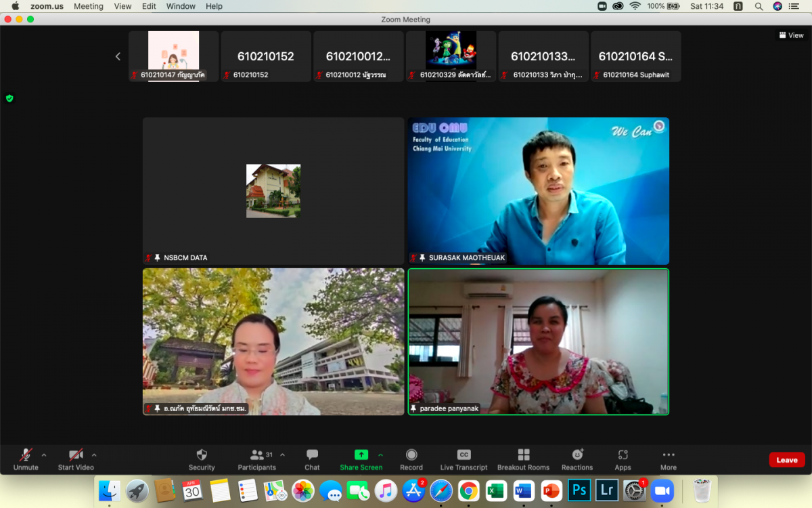This screenshot has height=508, width=812.
Task: Open the Security shield icon
Action: (x=202, y=454)
